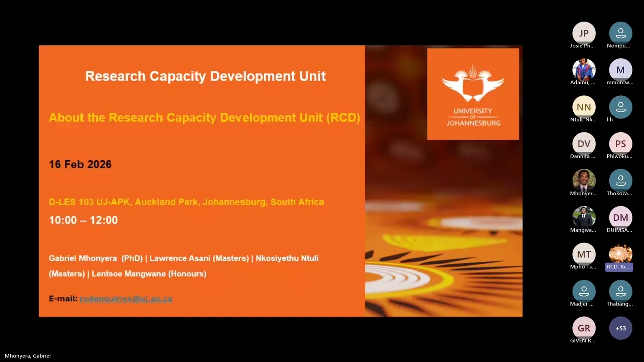Click the Thokoza... participant avatar
This screenshot has height=362, width=644.
coord(621,180)
